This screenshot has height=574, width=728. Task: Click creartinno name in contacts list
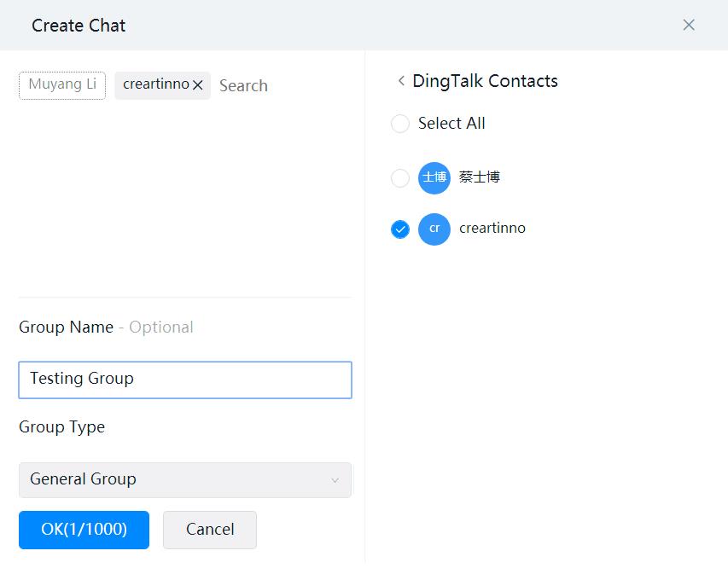(492, 229)
